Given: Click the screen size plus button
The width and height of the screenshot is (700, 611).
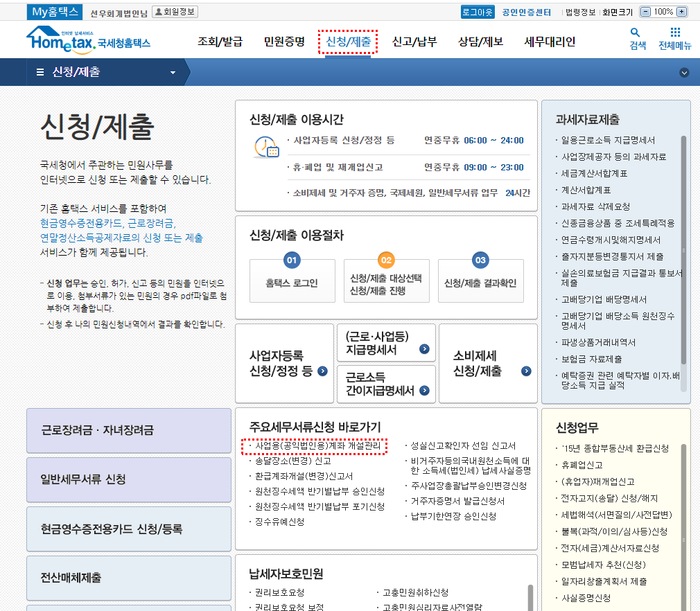Looking at the screenshot, I should click(x=681, y=12).
